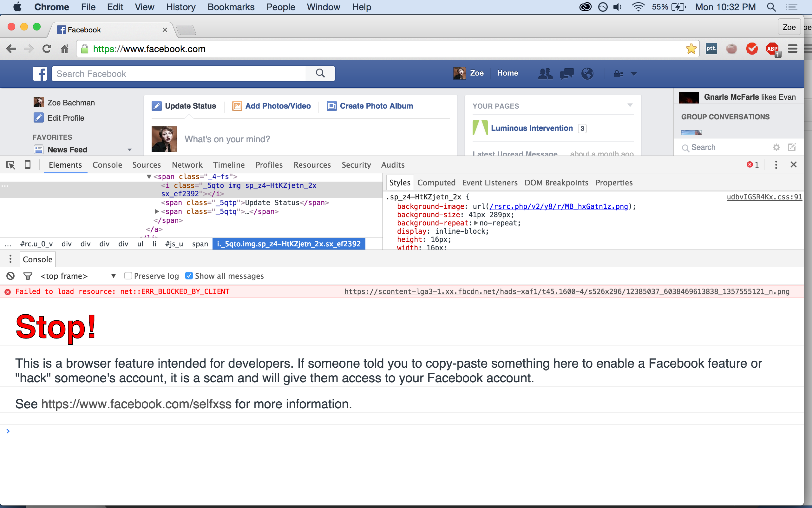The width and height of the screenshot is (812, 508).
Task: Open Facebook messages icon
Action: 566,74
